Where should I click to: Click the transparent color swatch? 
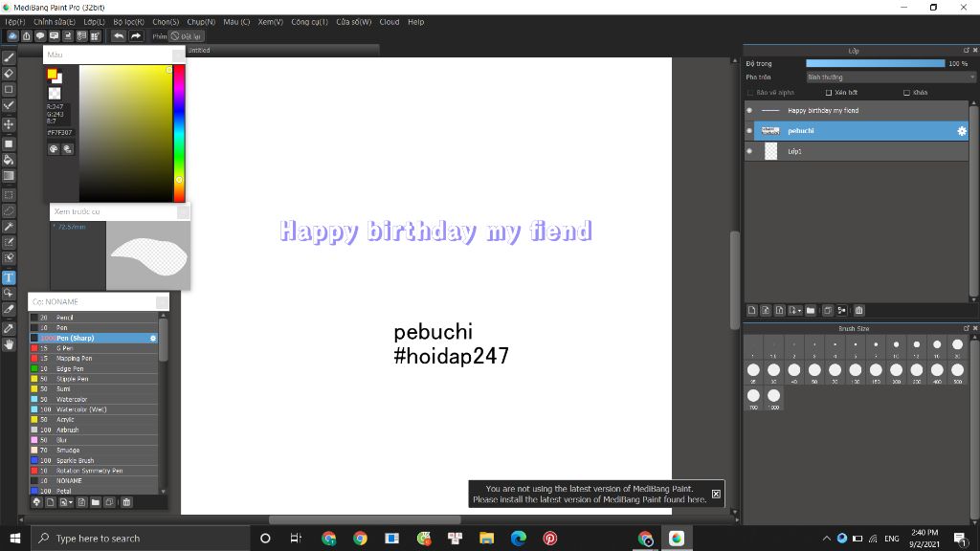tap(55, 94)
